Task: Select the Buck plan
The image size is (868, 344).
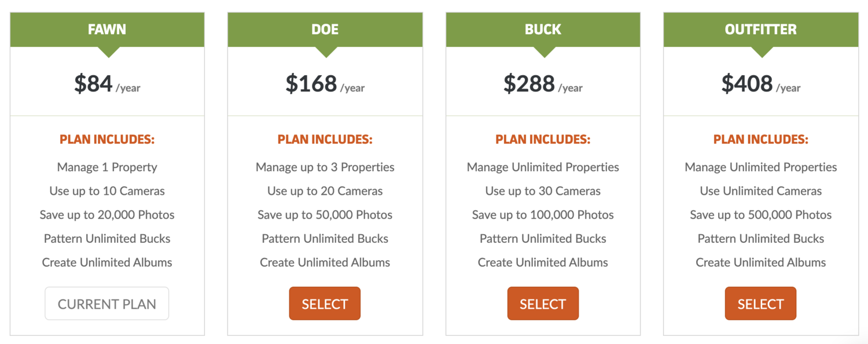Action: [543, 304]
